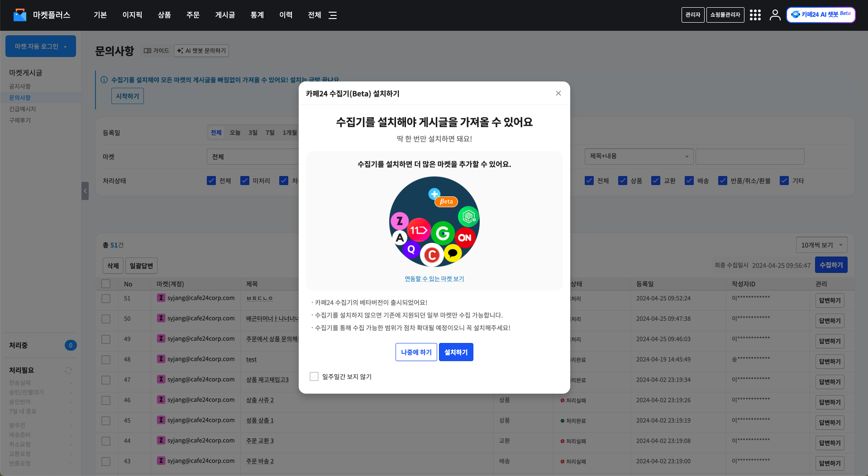Close the 수집기 설치하기 dialog
This screenshot has height=476, width=868.
click(x=558, y=93)
